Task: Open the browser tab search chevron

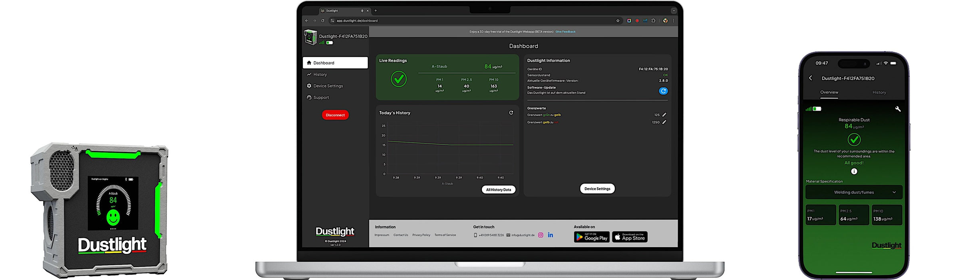Action: (674, 11)
